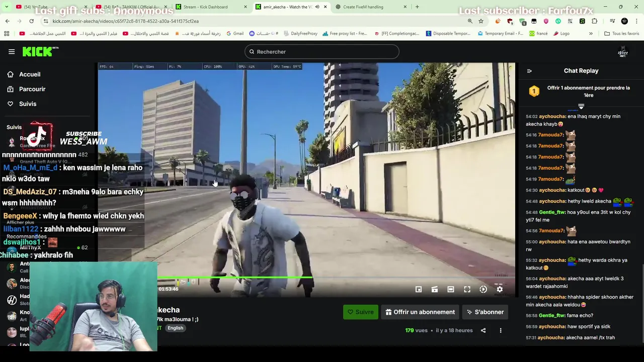The width and height of the screenshot is (644, 362).
Task: Enter fullscreen on the video player
Action: (x=467, y=289)
